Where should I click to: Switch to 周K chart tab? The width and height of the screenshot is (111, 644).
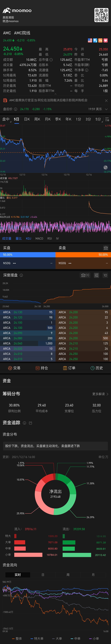(37, 119)
